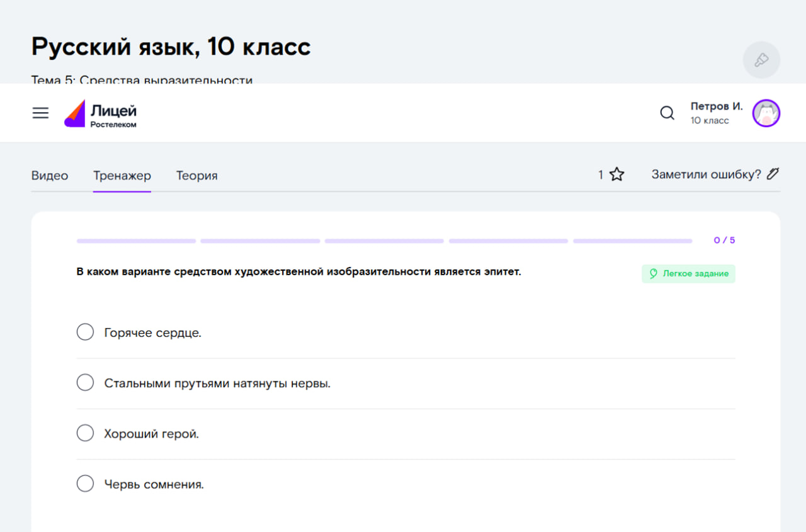Click the Легкое задание badge

(x=688, y=274)
